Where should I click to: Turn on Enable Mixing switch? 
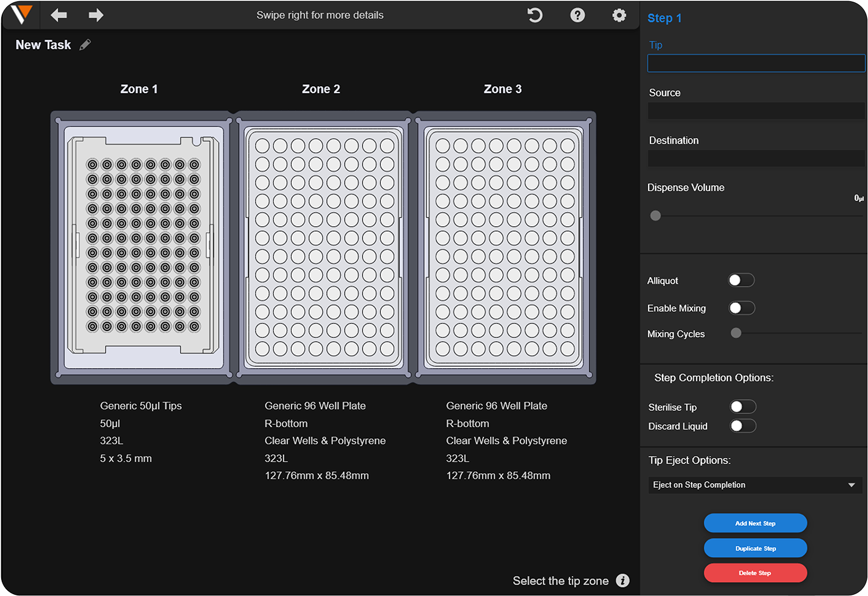pyautogui.click(x=741, y=308)
